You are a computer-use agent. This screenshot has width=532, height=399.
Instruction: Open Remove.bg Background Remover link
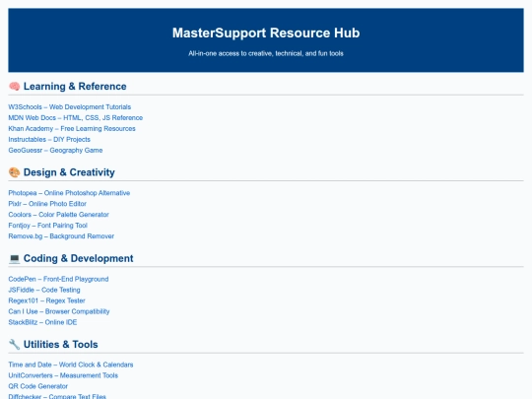(61, 236)
